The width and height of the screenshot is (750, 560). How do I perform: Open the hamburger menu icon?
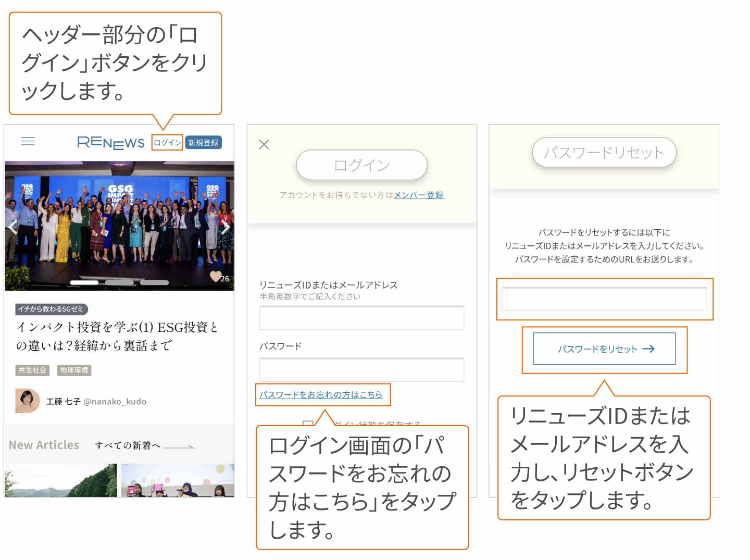[28, 141]
